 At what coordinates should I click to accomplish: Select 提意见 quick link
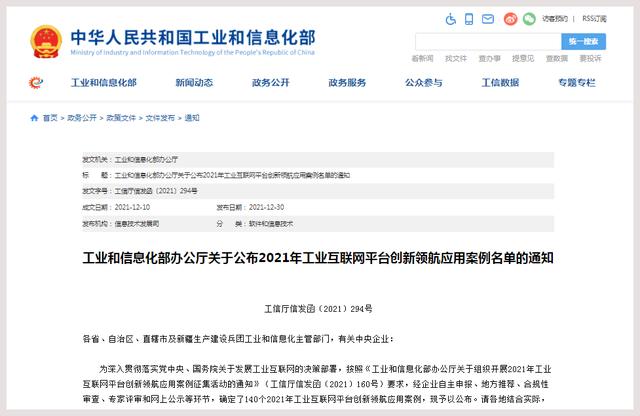pyautogui.click(x=523, y=59)
